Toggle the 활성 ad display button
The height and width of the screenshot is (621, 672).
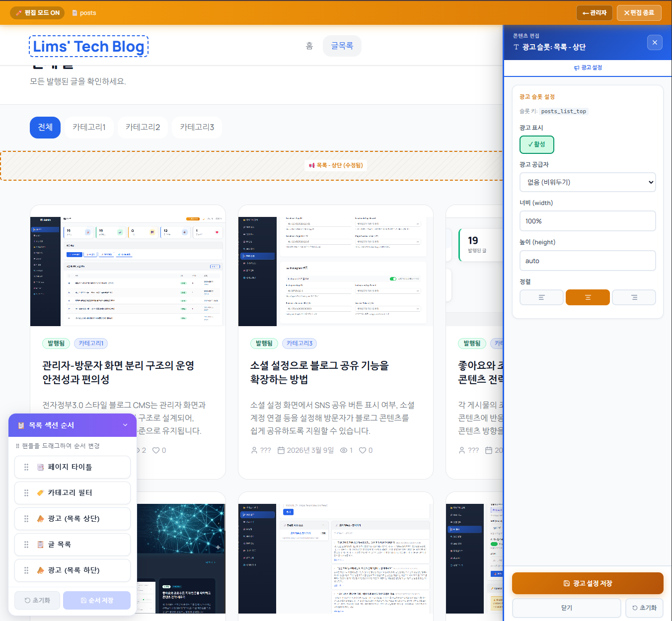(536, 144)
